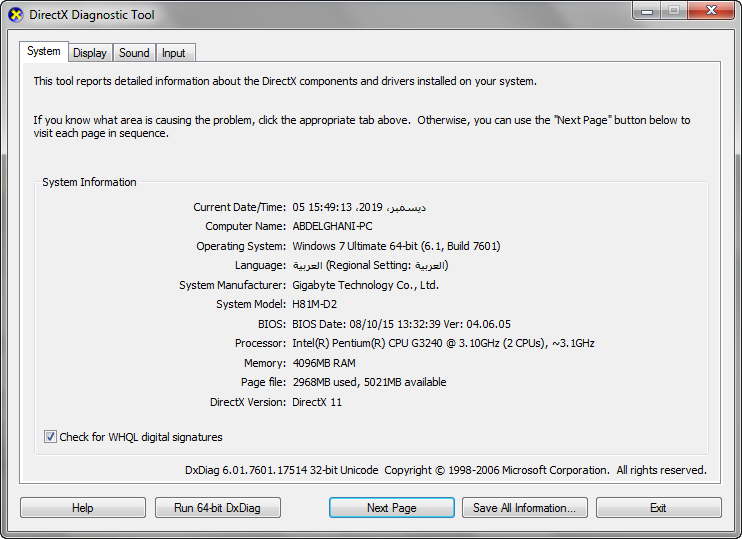
Task: Click the System Information group label
Action: [89, 182]
